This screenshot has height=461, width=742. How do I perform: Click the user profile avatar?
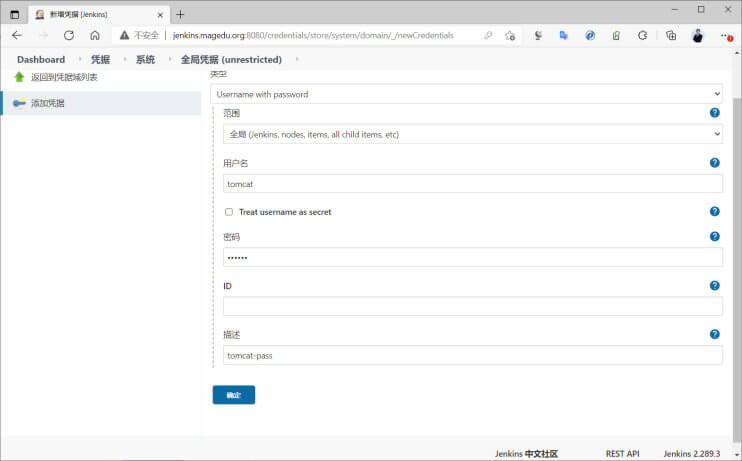698,35
